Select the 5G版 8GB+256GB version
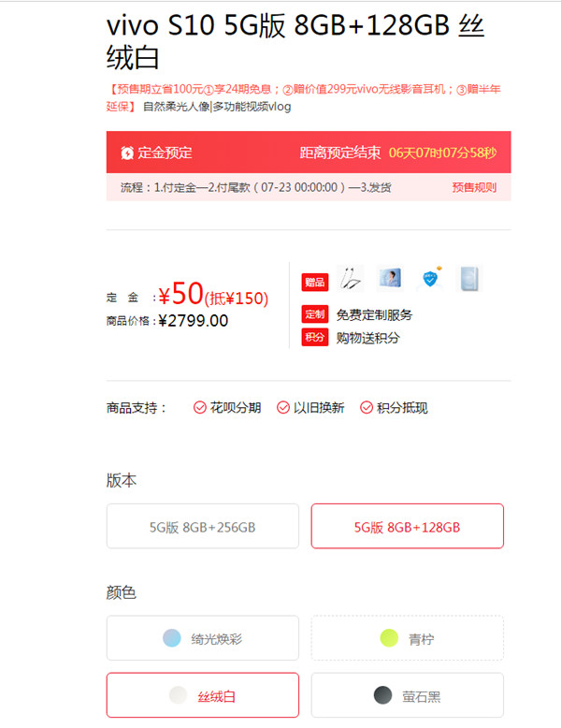The height and width of the screenshot is (728, 561). point(203,526)
